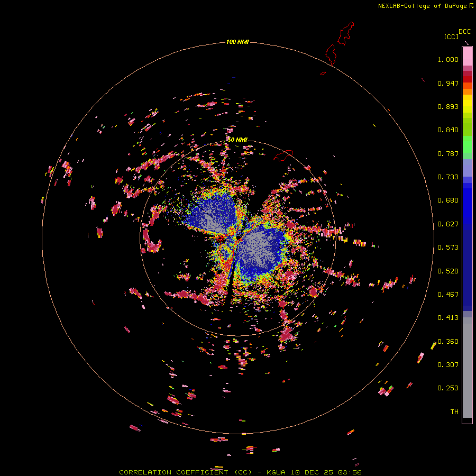Screen dimensions: 476x476
Task: Pick the light pink swatch at the top of the color bar
Action: (x=467, y=57)
